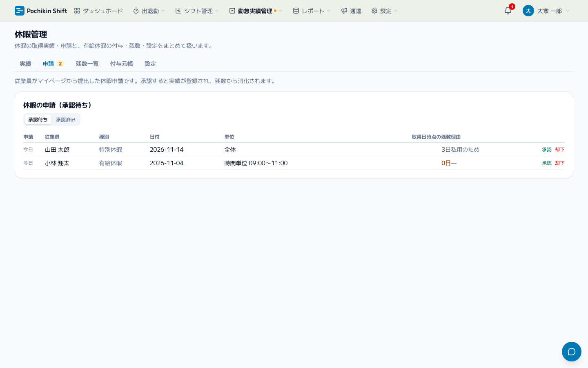
Task: Expand the 出退勤 dropdown chevron
Action: (163, 11)
